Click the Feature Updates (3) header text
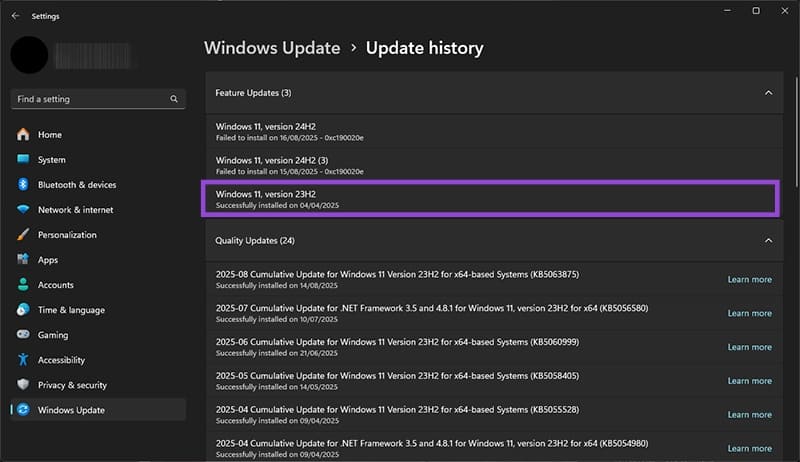Image resolution: width=800 pixels, height=462 pixels. (x=253, y=93)
